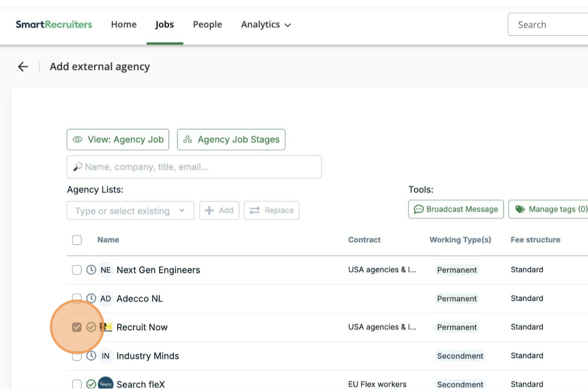Focus the Name, company, title, email search box

[194, 167]
